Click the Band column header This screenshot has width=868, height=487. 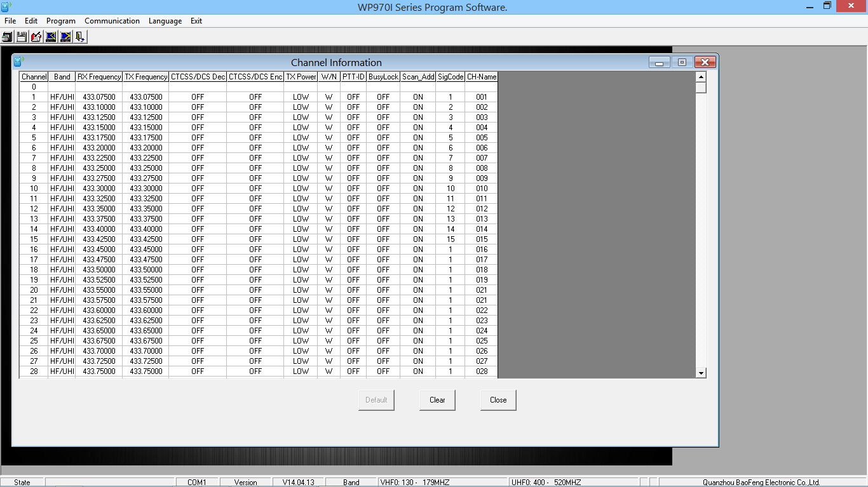point(62,77)
